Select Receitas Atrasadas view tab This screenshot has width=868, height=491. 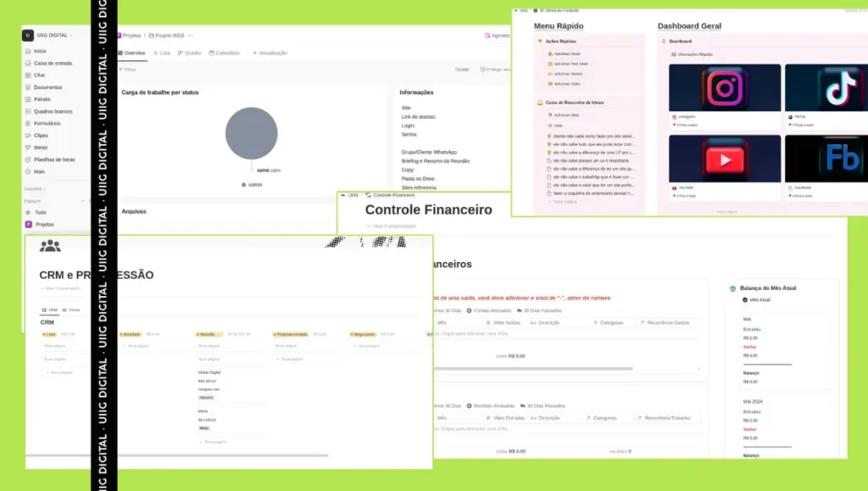point(491,406)
